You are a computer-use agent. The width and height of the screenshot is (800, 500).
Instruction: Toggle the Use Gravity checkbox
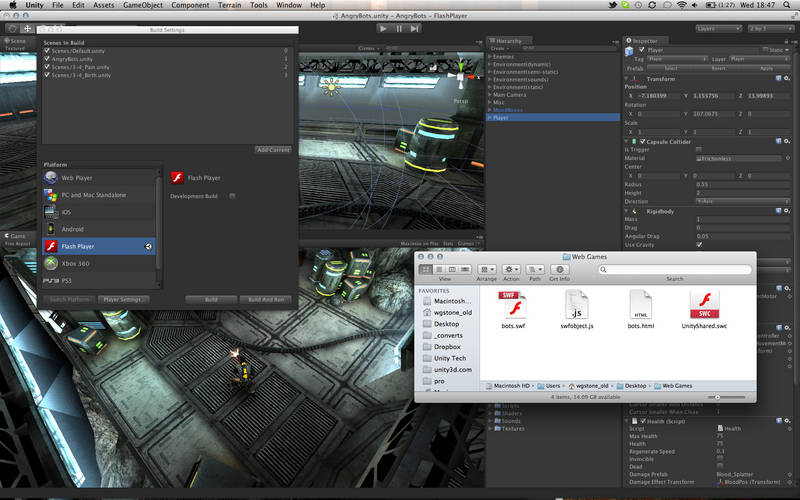point(699,245)
